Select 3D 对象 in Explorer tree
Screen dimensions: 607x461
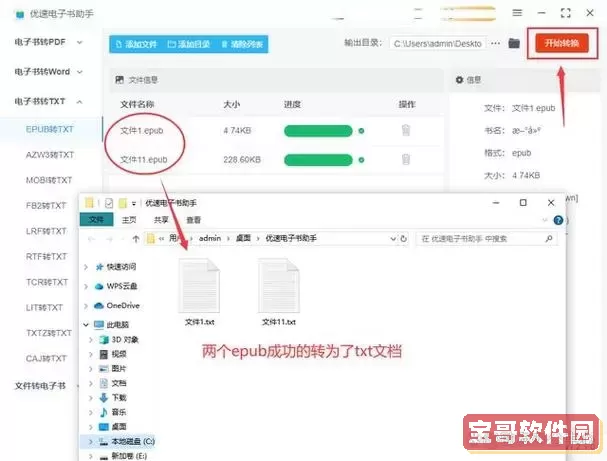(119, 339)
